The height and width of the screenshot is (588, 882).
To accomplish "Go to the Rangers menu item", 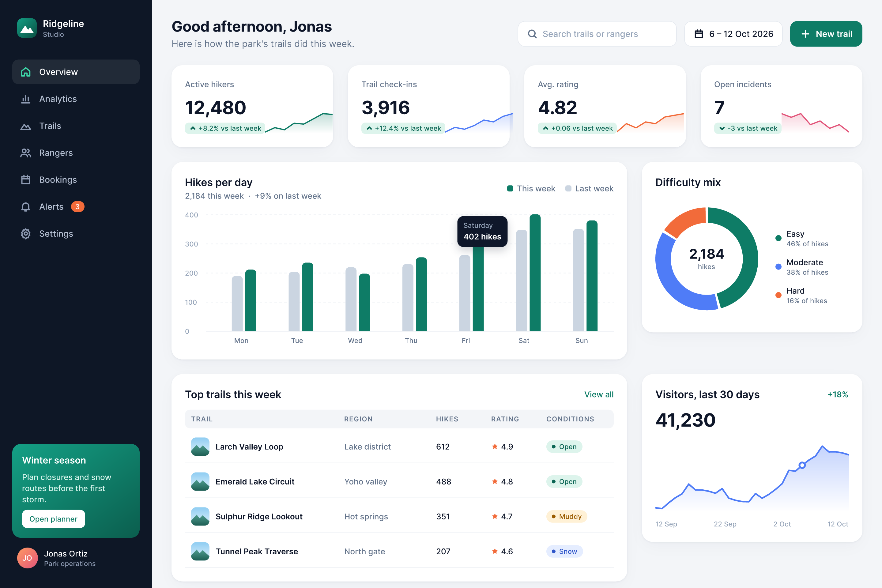I will 76,153.
